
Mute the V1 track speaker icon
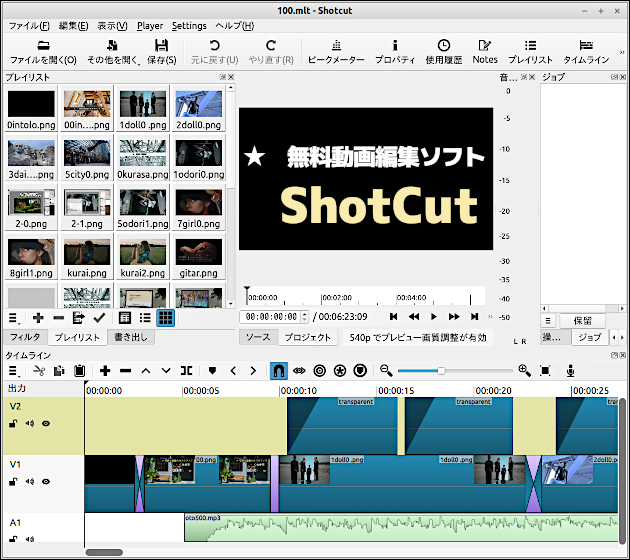pyautogui.click(x=30, y=481)
